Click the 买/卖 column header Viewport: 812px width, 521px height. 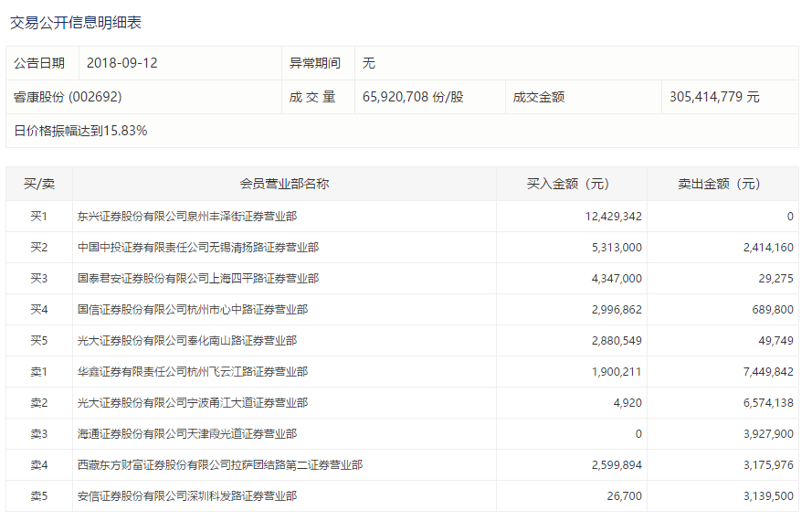pyautogui.click(x=39, y=184)
